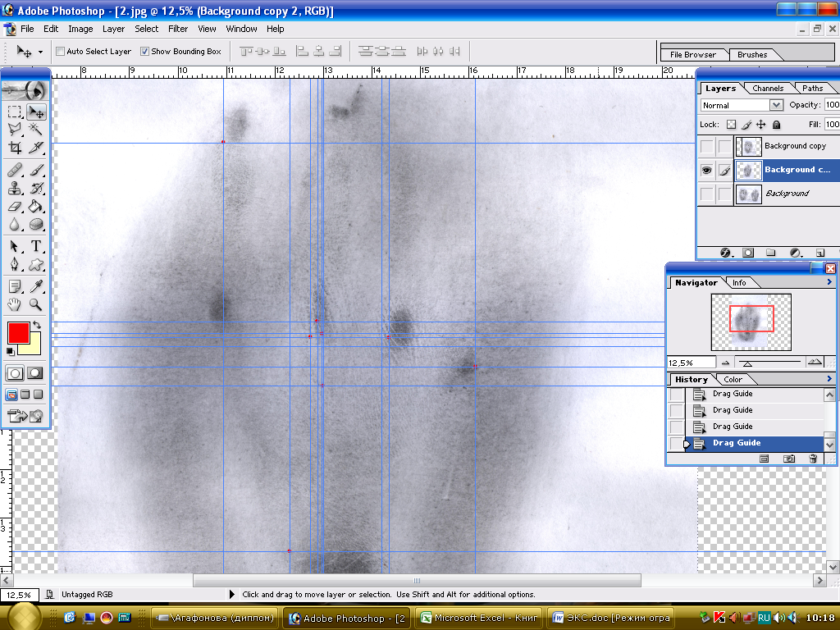Open the tool preset picker arrow
840x630 pixels.
tap(40, 52)
